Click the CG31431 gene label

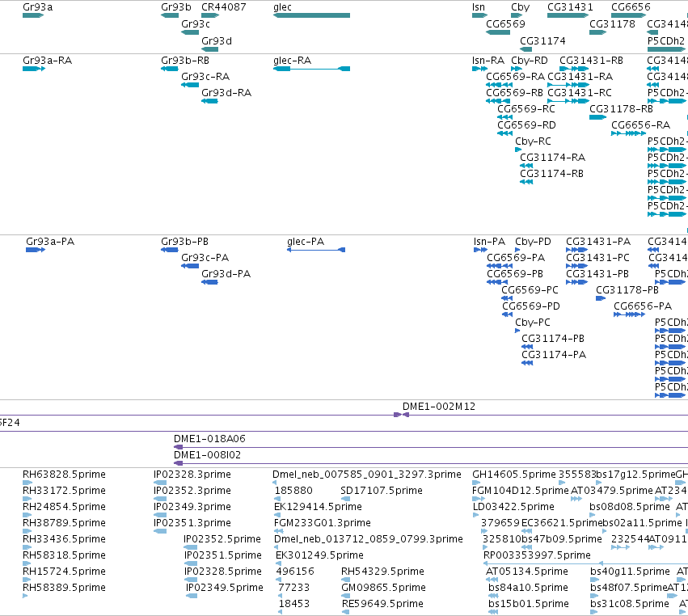[x=570, y=7]
